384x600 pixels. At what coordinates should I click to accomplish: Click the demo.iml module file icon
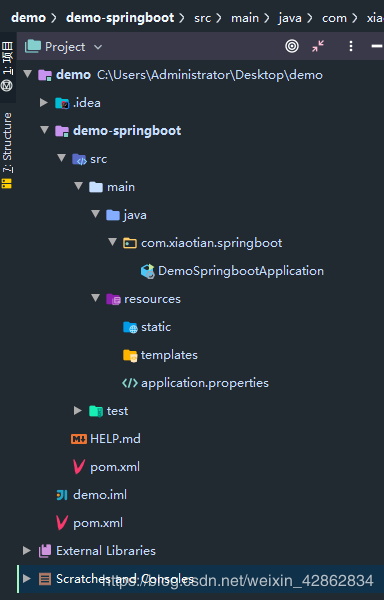pyautogui.click(x=62, y=495)
